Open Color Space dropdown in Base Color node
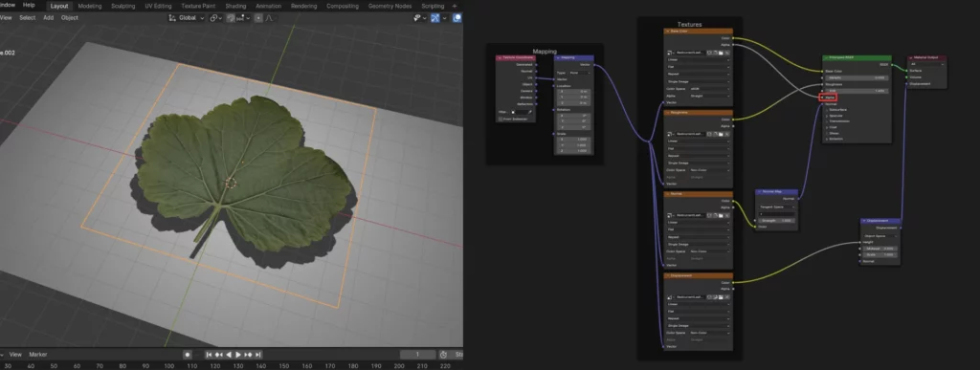This screenshot has height=370, width=980. [710, 89]
